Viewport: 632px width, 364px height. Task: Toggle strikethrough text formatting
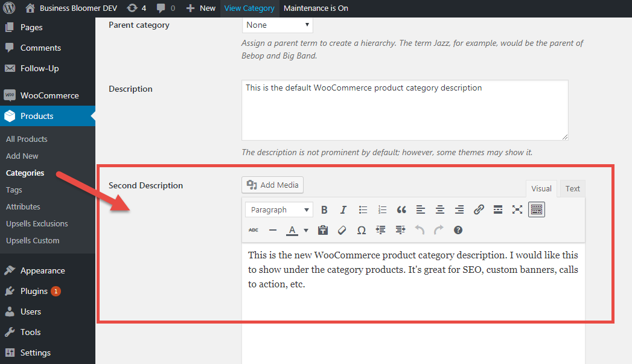[x=254, y=230]
